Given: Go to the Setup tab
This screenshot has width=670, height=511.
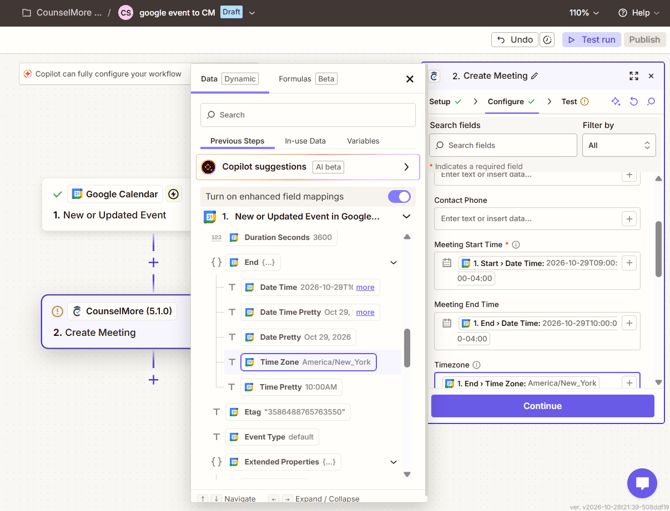Looking at the screenshot, I should 445,102.
